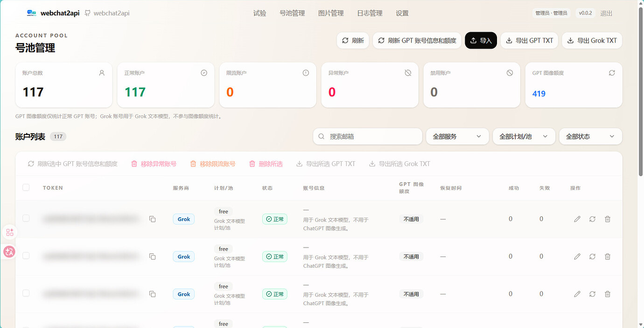Open the 设置 tab
This screenshot has height=328, width=644.
tap(402, 13)
